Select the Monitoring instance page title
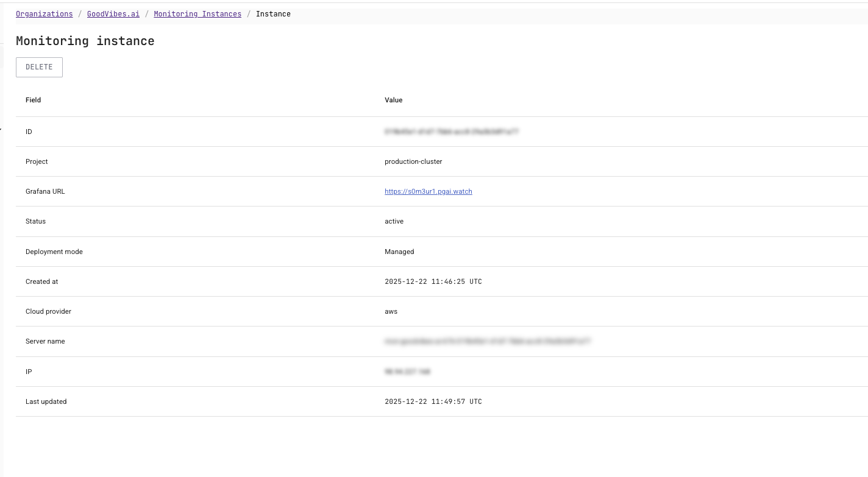 point(85,41)
